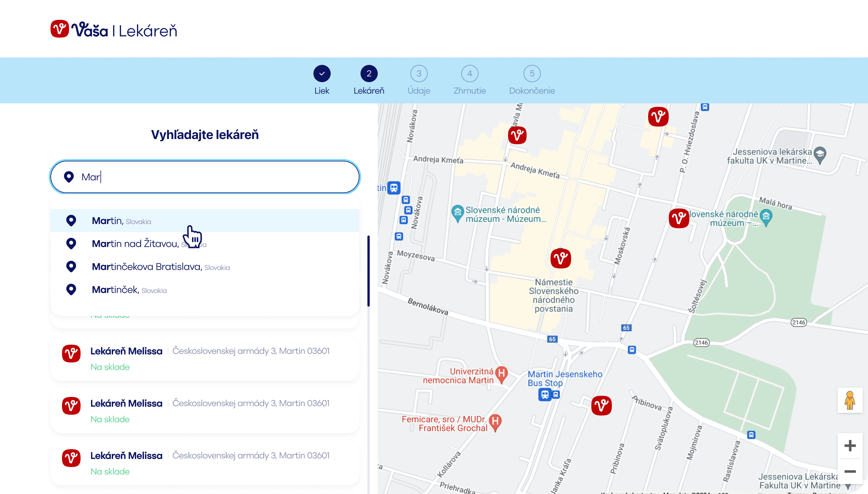Zoom out the map

point(850,471)
